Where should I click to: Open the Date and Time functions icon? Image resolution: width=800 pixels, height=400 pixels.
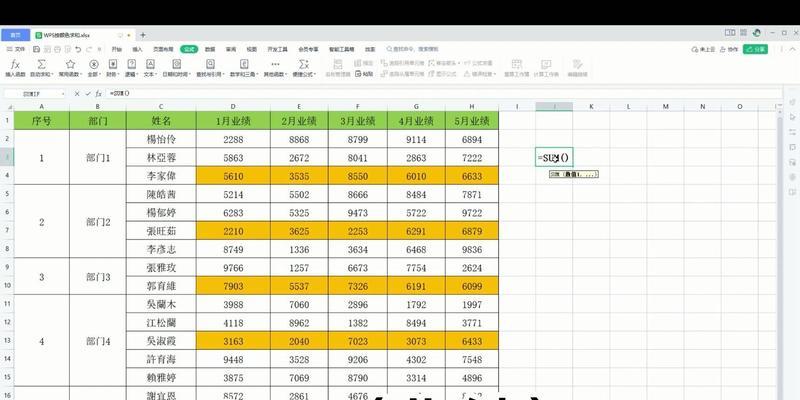click(x=177, y=64)
